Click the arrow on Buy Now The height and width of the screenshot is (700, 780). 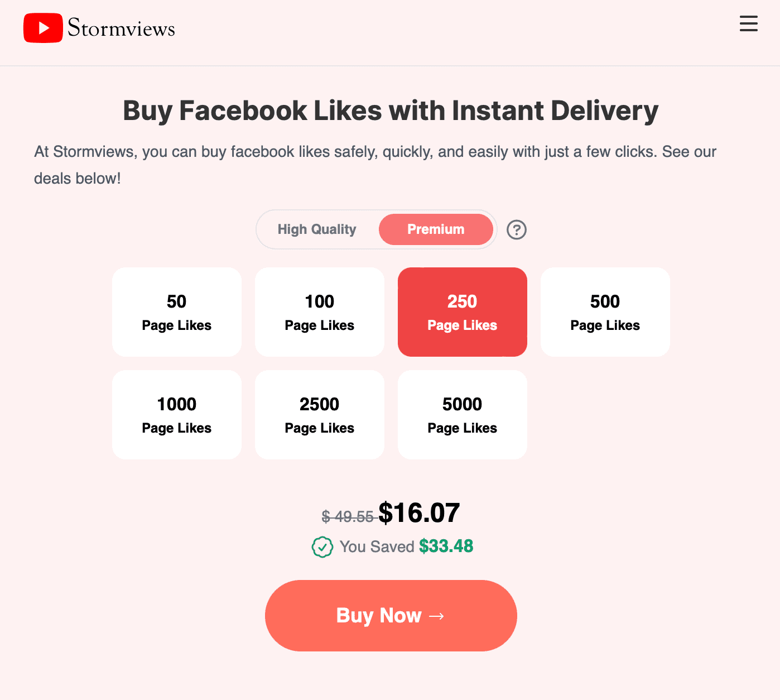[437, 616]
